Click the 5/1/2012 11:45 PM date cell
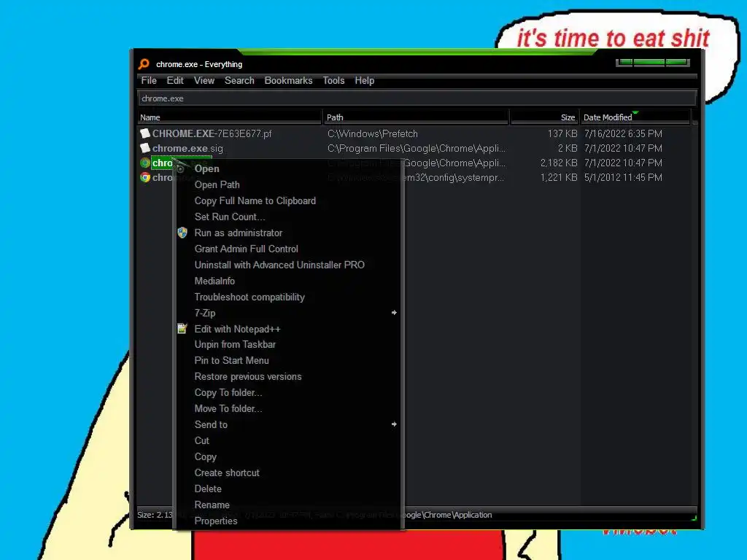Screen dimensions: 747x560 coord(623,177)
